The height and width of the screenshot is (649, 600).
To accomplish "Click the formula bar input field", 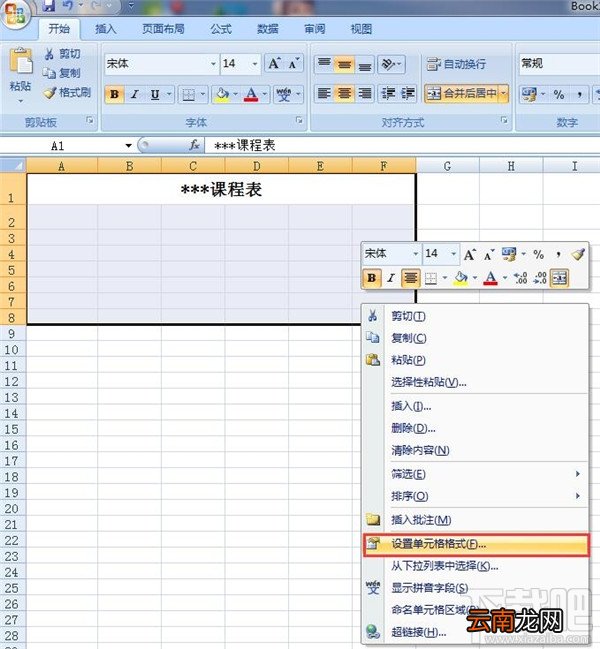I will (402, 145).
